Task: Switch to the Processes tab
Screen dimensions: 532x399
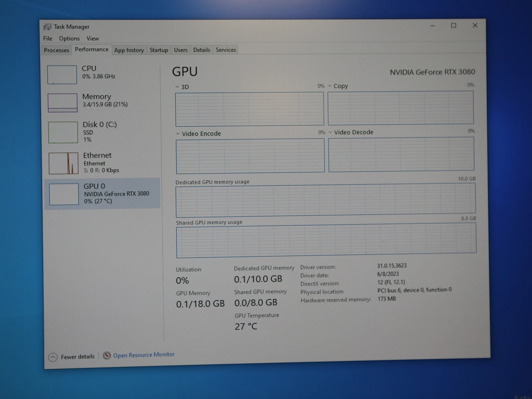Action: pos(56,50)
